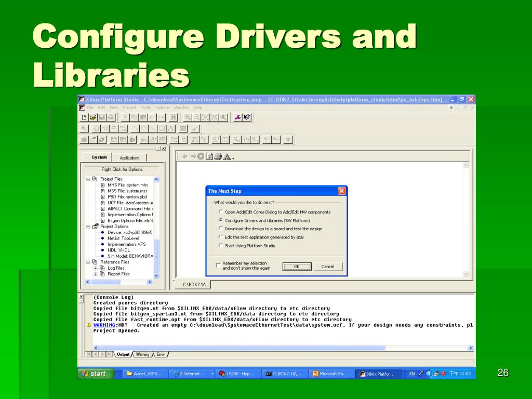Collapse the Reference Files tree node
The height and width of the screenshot is (399, 532).
click(x=88, y=262)
